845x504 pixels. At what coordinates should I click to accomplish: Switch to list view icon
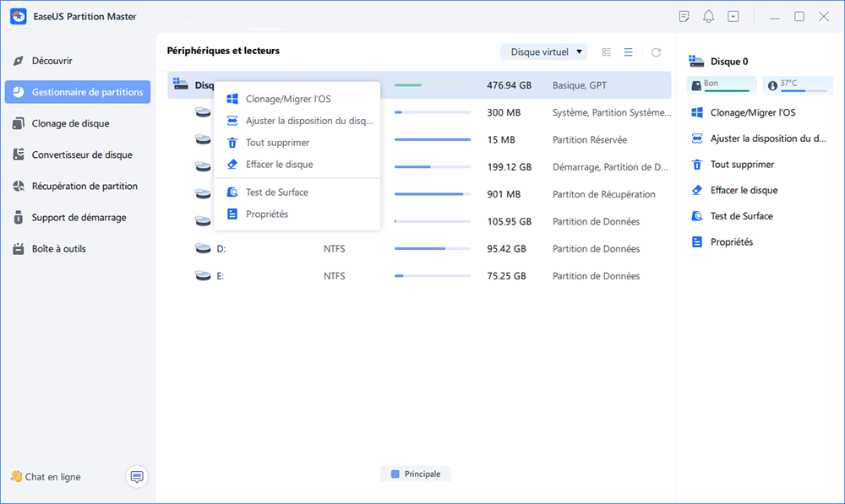pos(629,52)
